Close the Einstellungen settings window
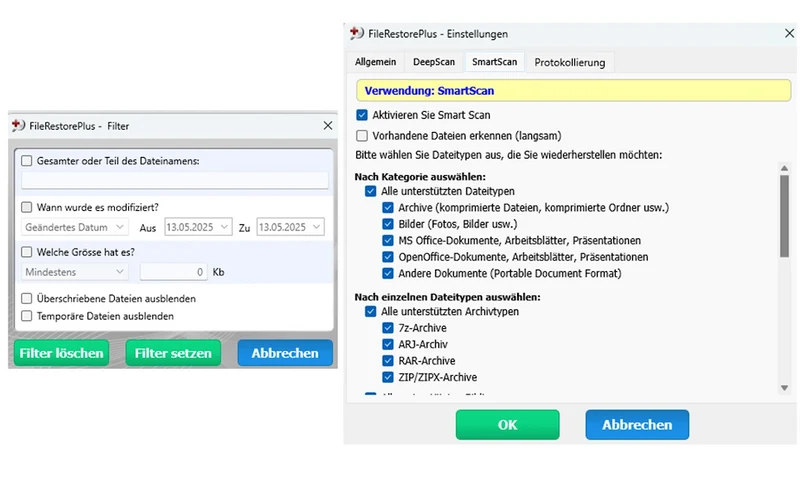 789,33
